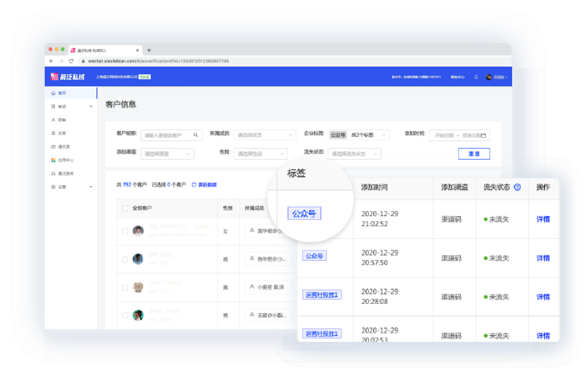Focus the 客户昵称 search input field

coord(171,135)
